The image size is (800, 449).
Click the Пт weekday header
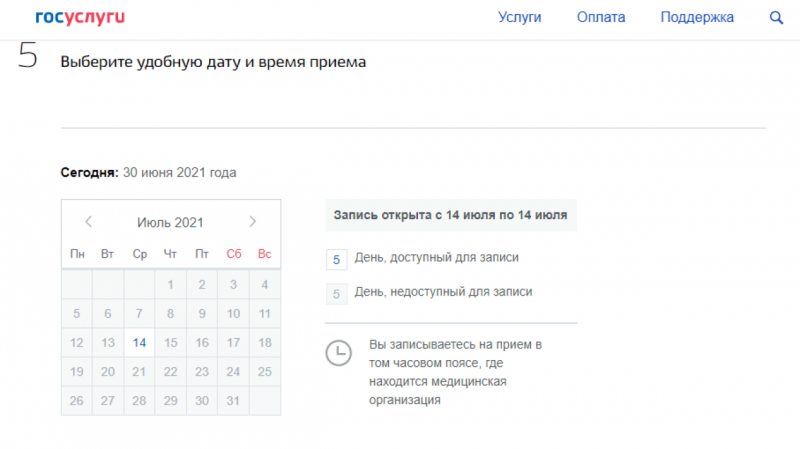coord(202,254)
